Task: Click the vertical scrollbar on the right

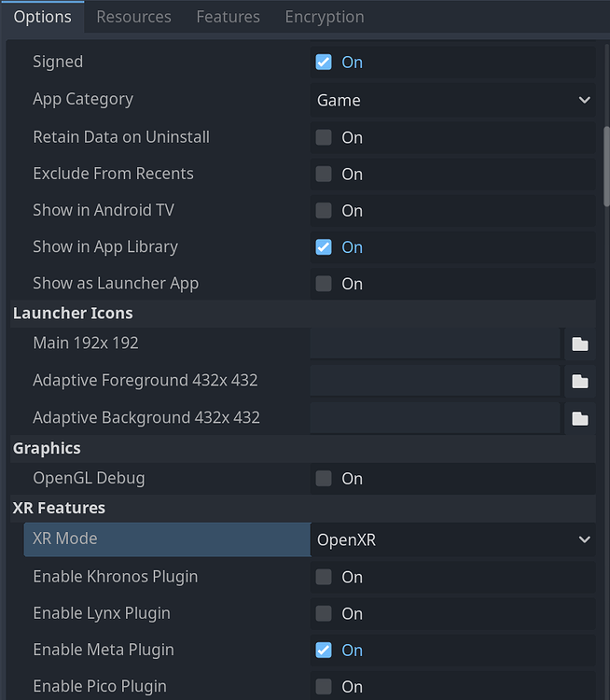Action: tap(606, 166)
